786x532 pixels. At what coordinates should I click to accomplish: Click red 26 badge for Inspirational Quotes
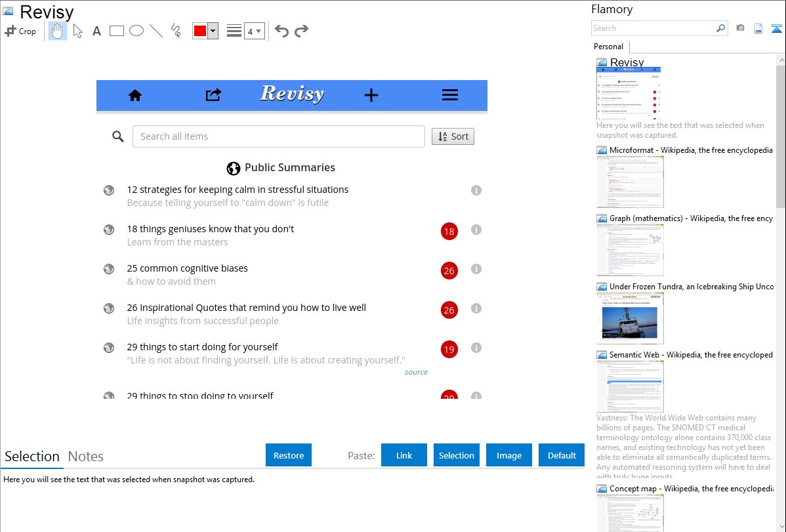(x=449, y=310)
